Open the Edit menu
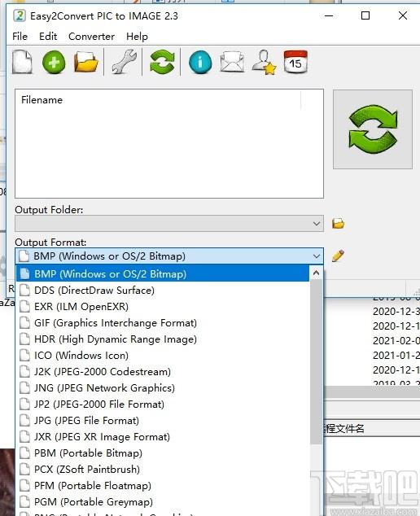 [48, 36]
